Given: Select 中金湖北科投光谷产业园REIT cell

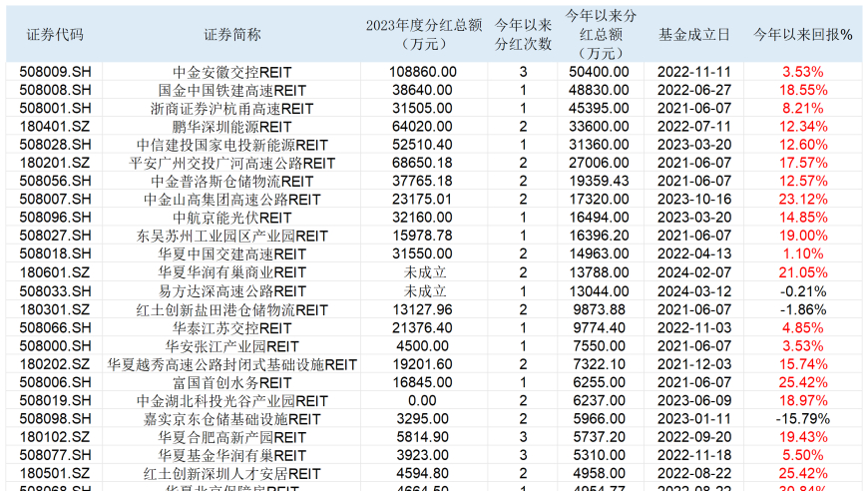Looking at the screenshot, I should click(231, 401).
